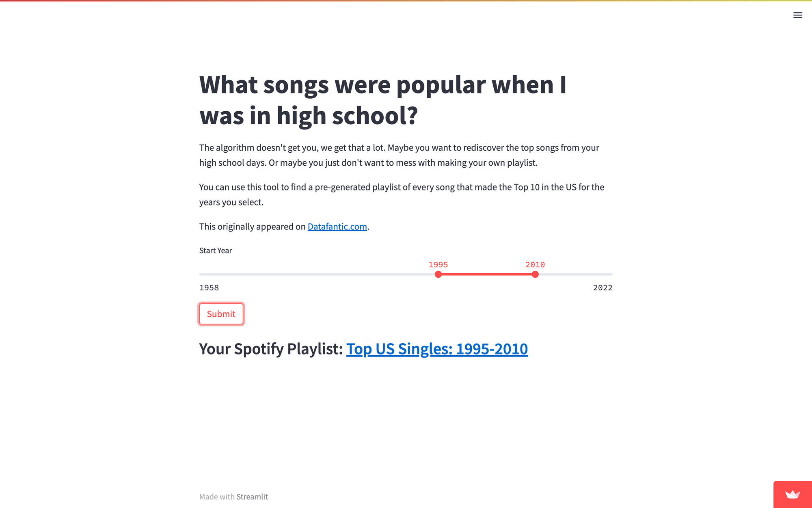The height and width of the screenshot is (508, 812).
Task: Open the Top US Singles: 1995-2010 playlist
Action: click(437, 349)
